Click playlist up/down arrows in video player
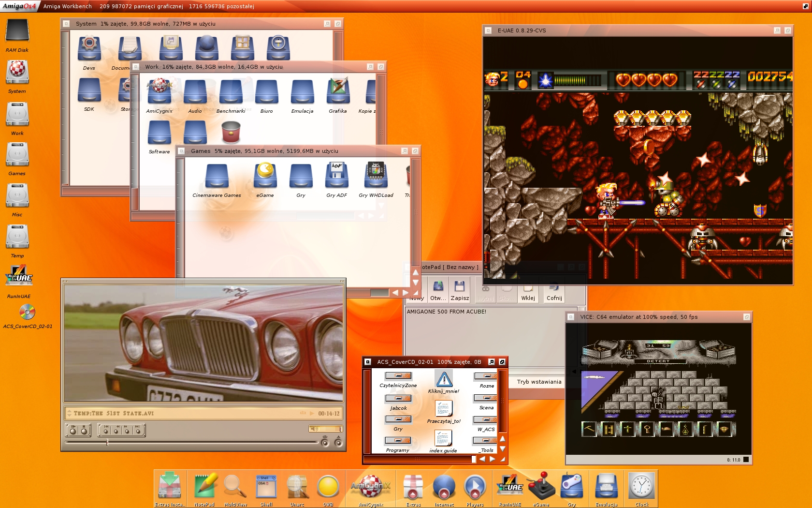Screen dimensions: 812x508 click(69, 413)
